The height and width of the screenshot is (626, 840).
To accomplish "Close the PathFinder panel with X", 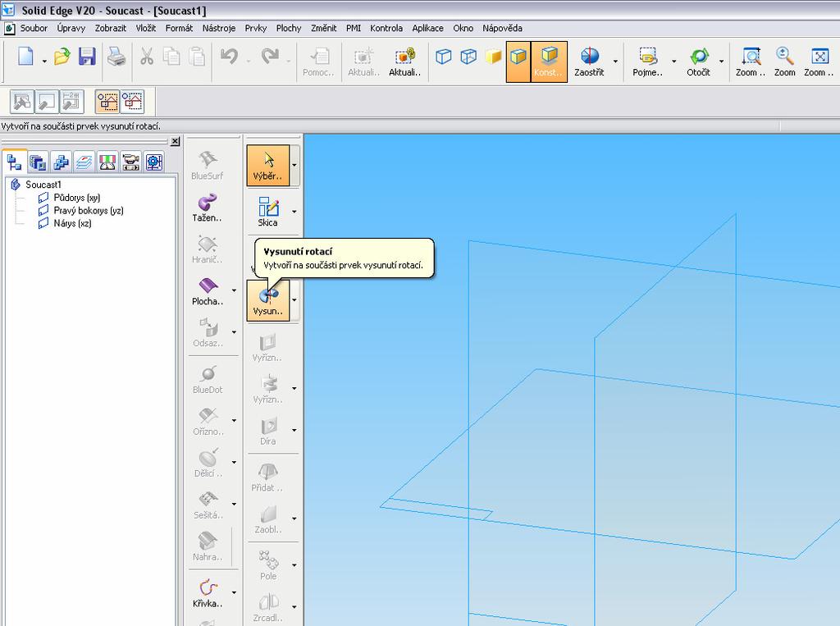I will (176, 141).
